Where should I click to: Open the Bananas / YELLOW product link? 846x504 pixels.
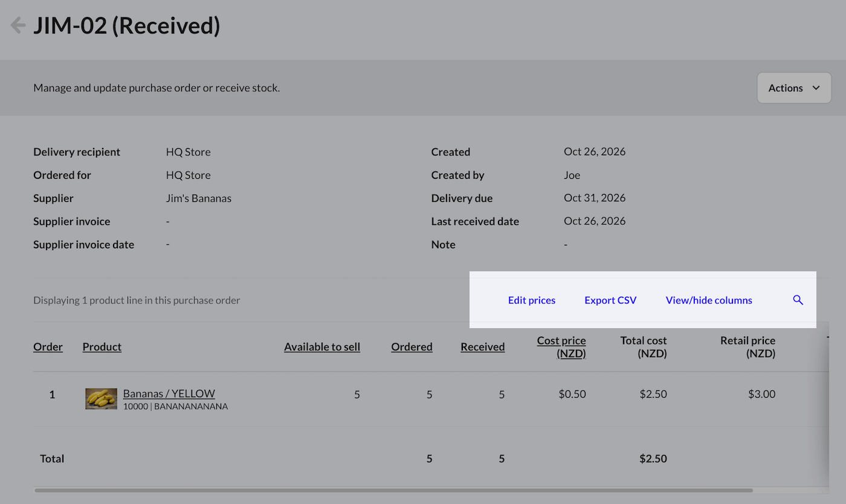[169, 393]
